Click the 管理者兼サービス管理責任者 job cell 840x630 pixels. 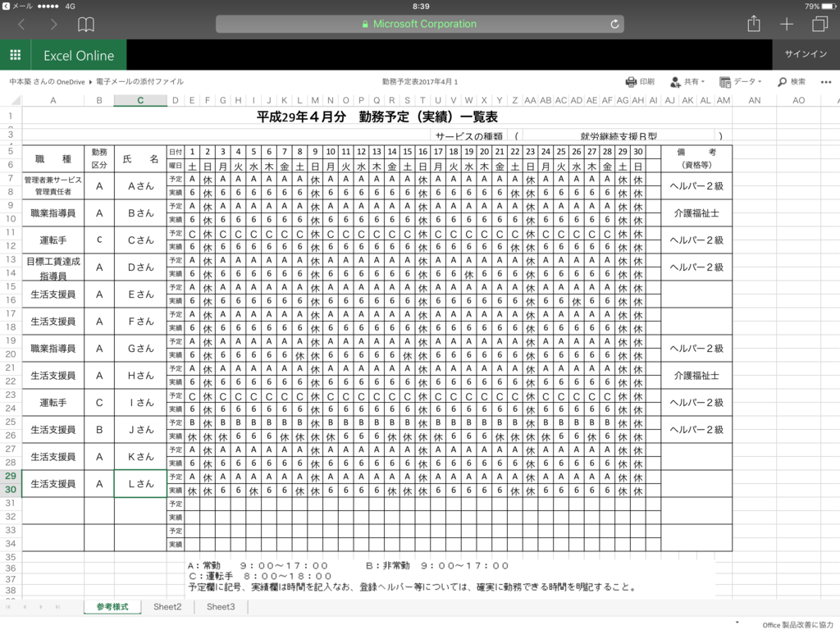[x=53, y=186]
